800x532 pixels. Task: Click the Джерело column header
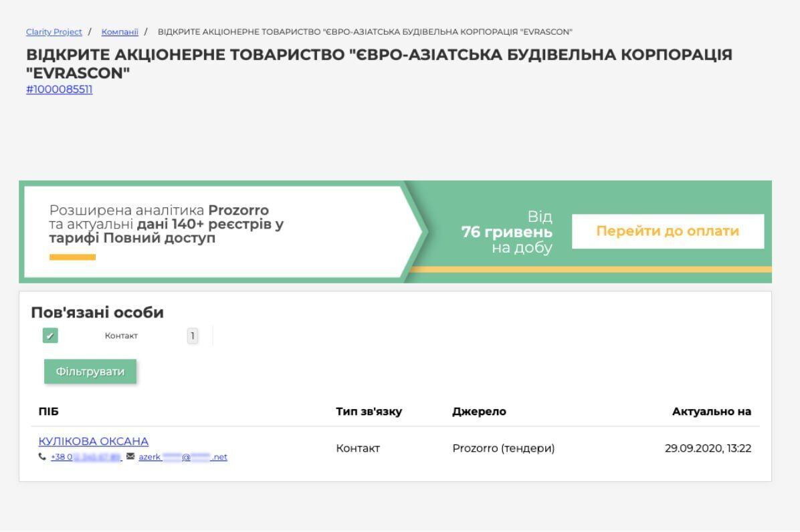point(479,411)
